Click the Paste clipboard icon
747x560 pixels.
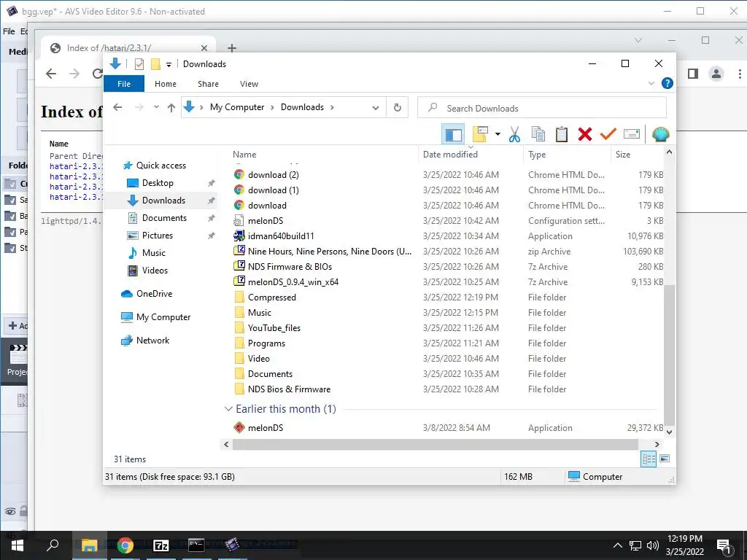(x=562, y=134)
